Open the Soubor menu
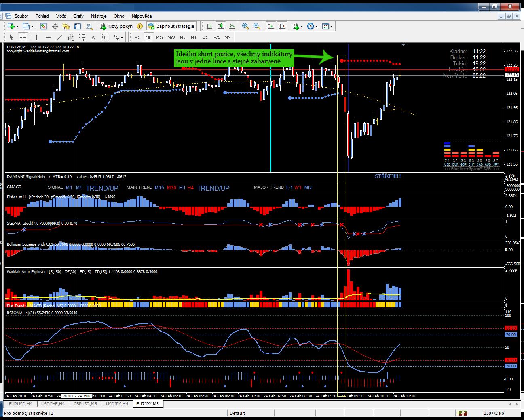 click(21, 16)
